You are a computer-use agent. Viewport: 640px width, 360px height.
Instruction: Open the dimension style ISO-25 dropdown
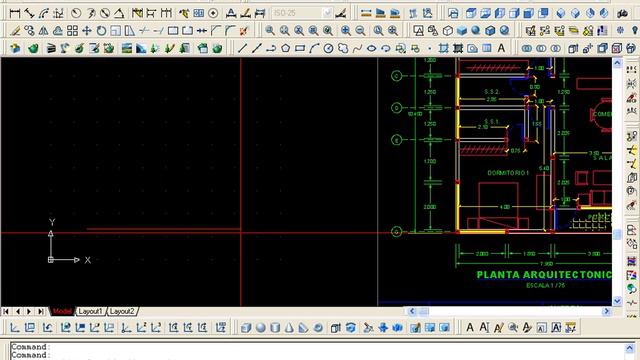(327, 13)
